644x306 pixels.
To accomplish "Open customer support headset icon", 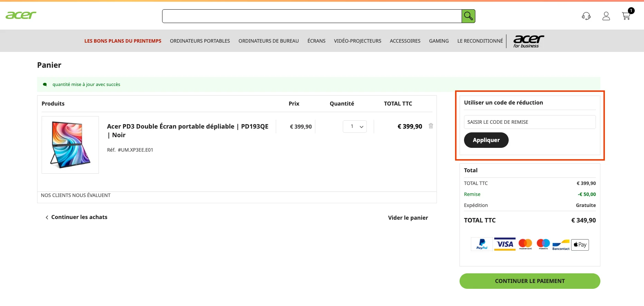I will (x=586, y=16).
